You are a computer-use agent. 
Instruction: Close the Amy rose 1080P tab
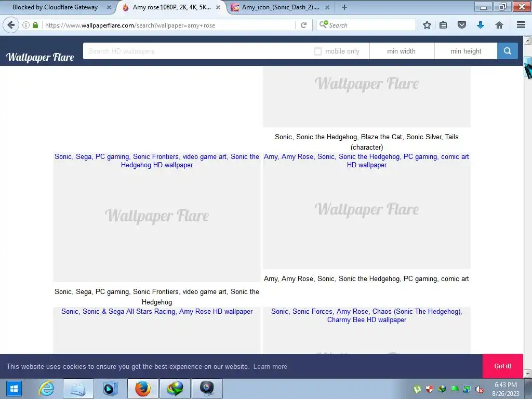coord(218,7)
